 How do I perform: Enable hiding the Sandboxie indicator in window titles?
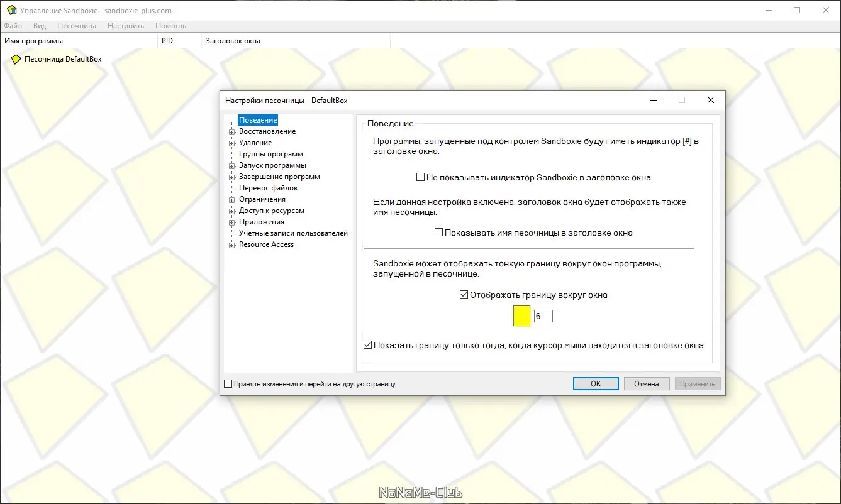pos(420,177)
